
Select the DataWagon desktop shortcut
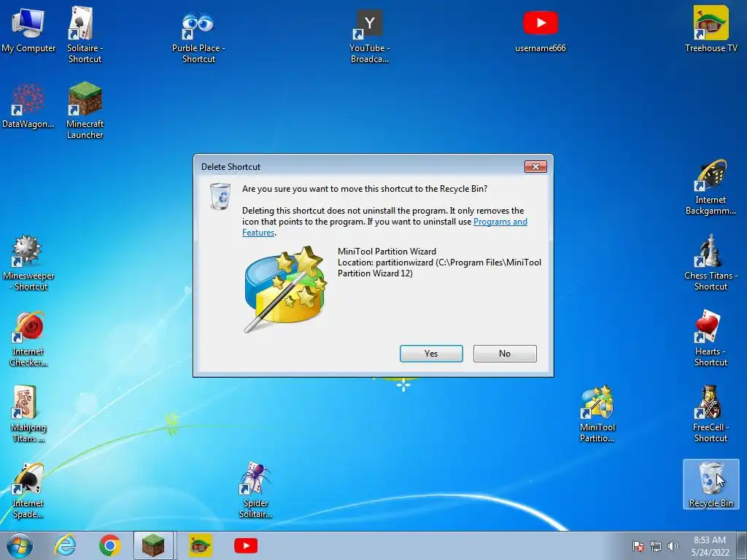[x=28, y=106]
